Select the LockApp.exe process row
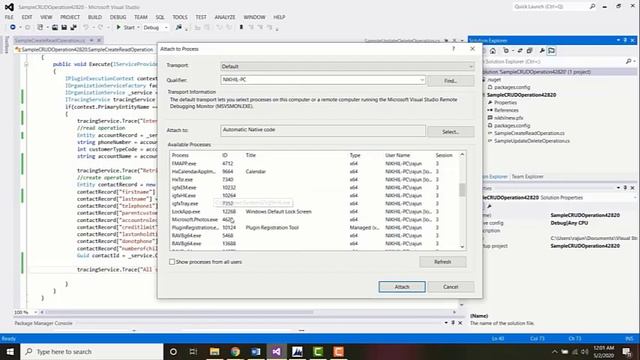The width and height of the screenshot is (640, 360). (x=314, y=212)
